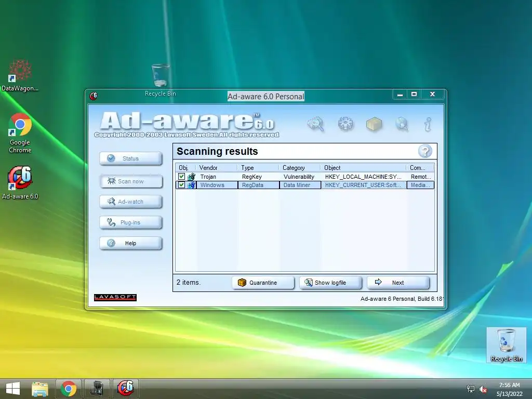Click the Windows row object icon
This screenshot has width=532, height=399.
[x=191, y=185]
